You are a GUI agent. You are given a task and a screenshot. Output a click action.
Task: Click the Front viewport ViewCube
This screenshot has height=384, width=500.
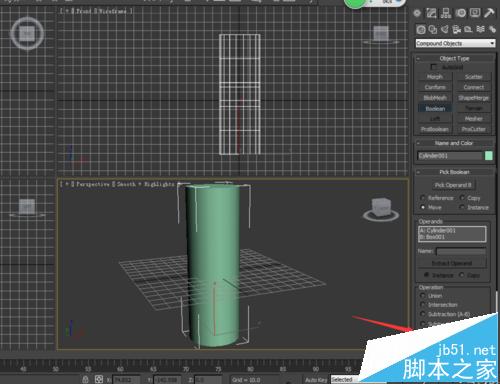pyautogui.click(x=381, y=35)
